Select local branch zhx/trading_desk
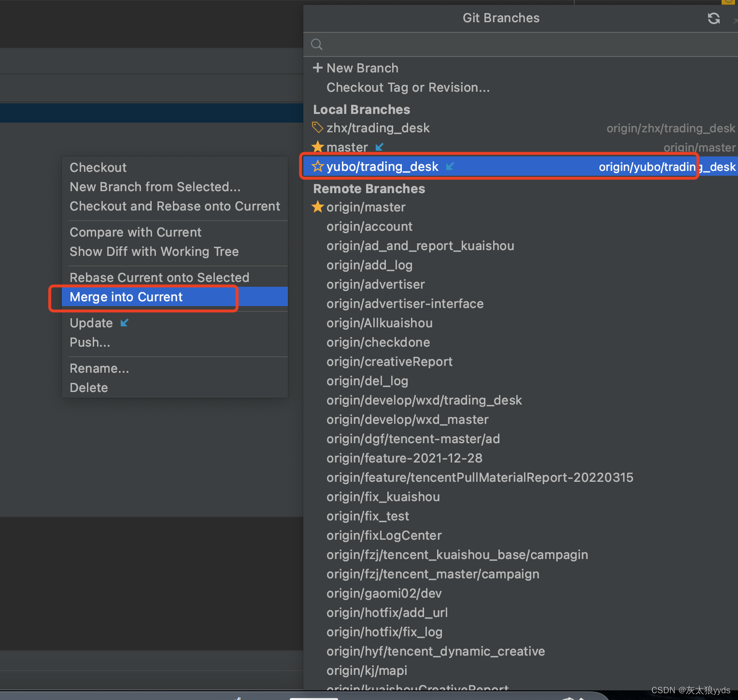The image size is (738, 700). point(378,128)
